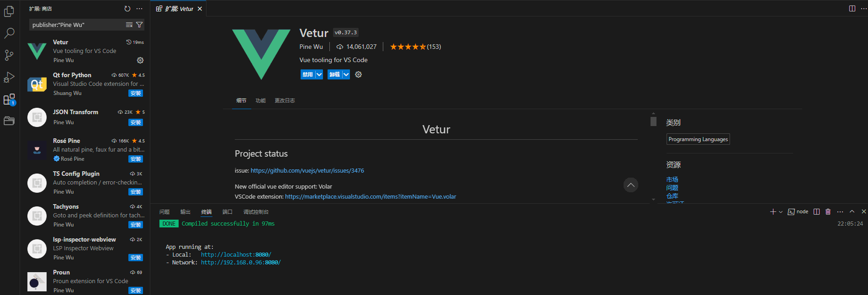This screenshot has width=868, height=295.
Task: Click the 153 star rating
Action: [x=415, y=47]
